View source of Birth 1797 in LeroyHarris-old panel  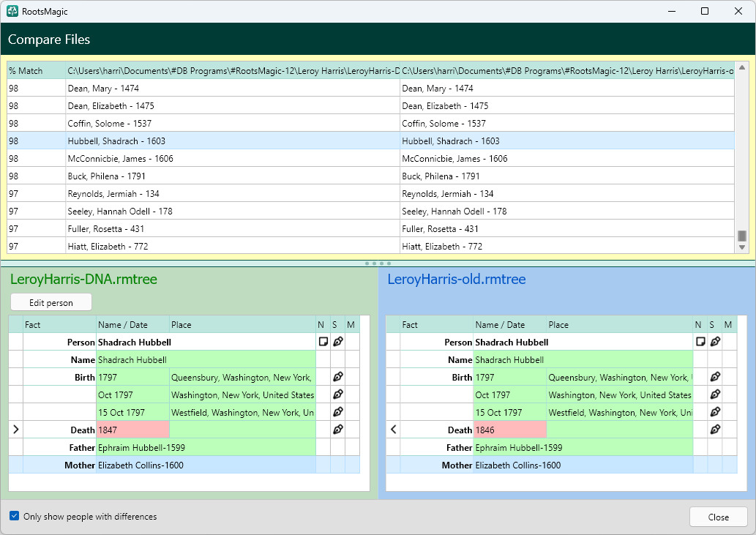tap(715, 377)
